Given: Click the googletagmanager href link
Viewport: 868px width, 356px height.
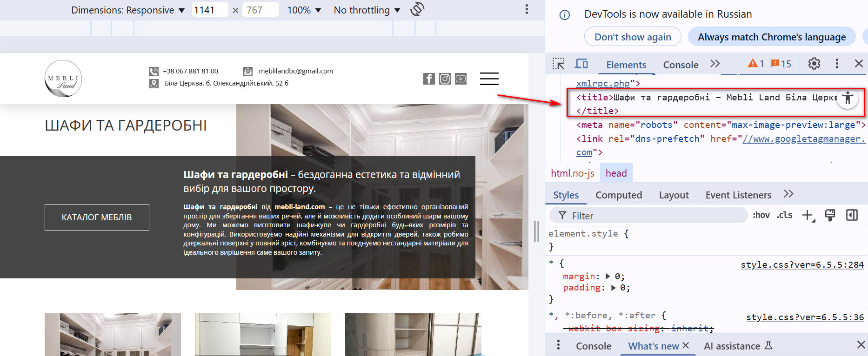Looking at the screenshot, I should point(804,138).
